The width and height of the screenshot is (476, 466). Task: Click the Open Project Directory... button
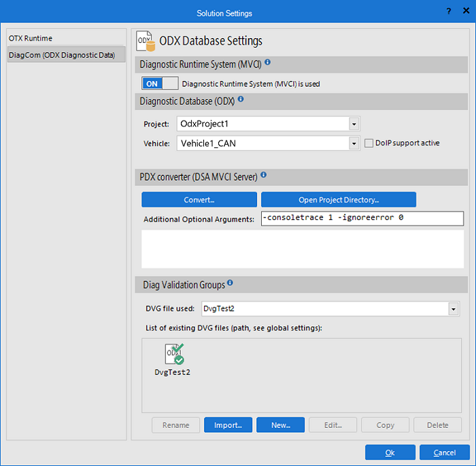[338, 200]
